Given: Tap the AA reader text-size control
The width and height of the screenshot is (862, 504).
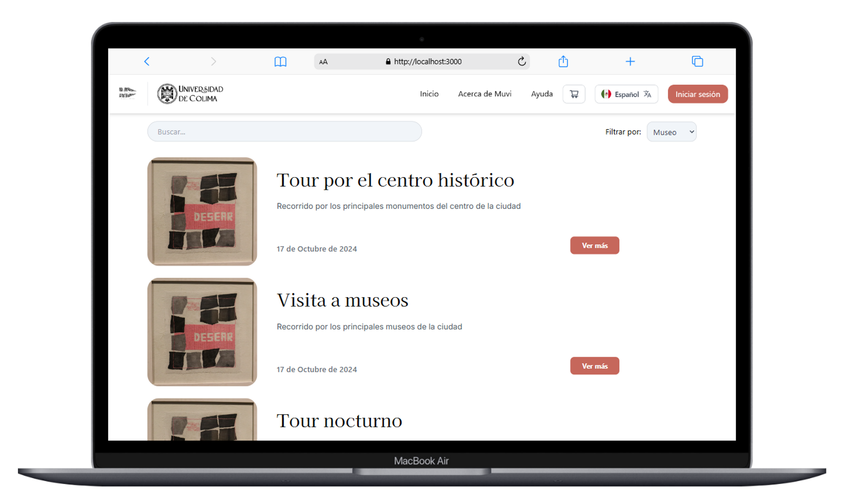Looking at the screenshot, I should tap(323, 62).
